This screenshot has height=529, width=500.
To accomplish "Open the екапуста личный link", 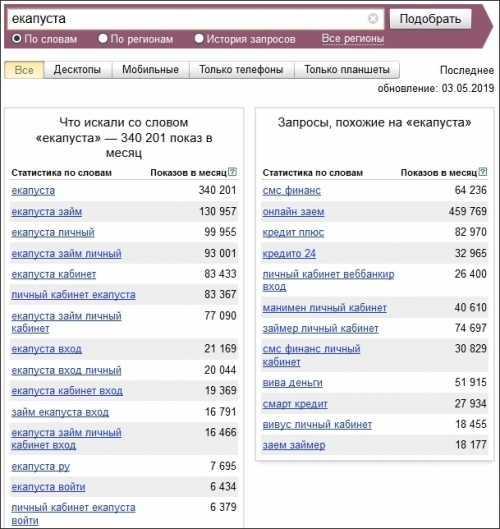I will tap(53, 232).
